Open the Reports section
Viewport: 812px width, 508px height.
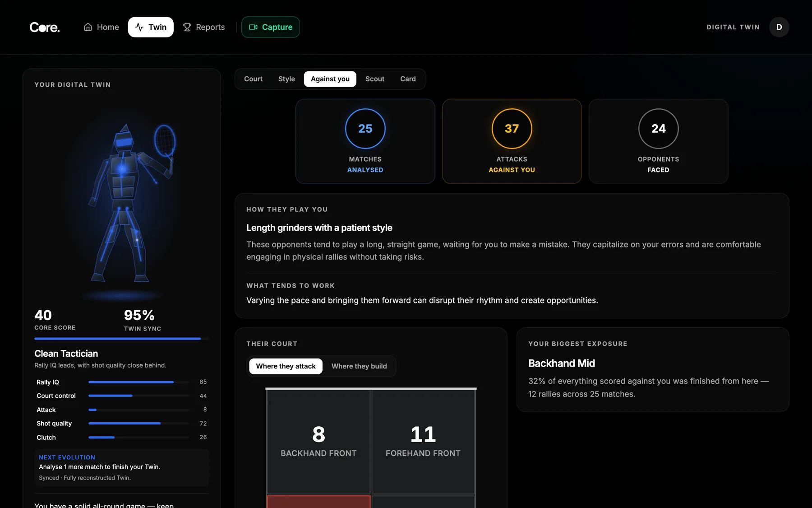pyautogui.click(x=204, y=27)
